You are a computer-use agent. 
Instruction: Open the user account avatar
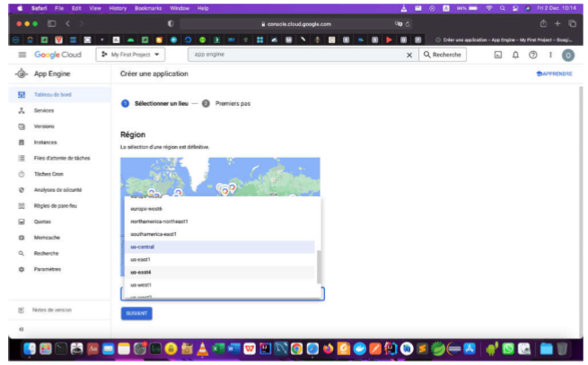tap(568, 56)
